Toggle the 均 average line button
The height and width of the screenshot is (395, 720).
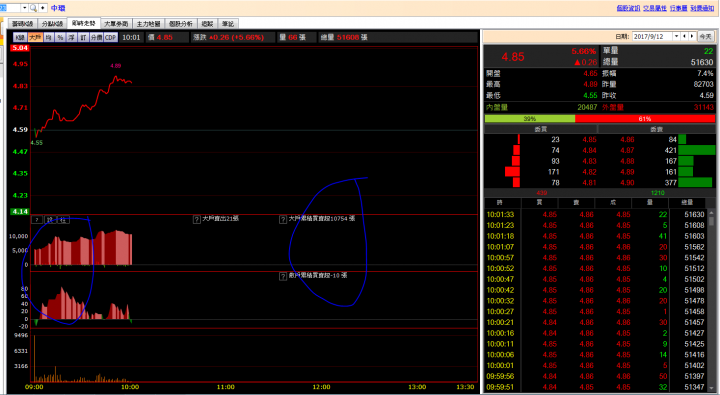click(49, 38)
